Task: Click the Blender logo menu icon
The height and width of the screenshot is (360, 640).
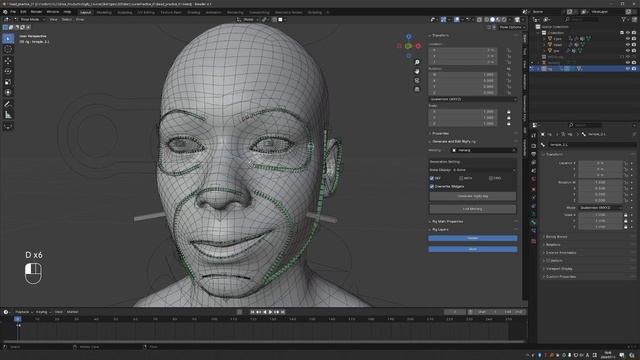Action: (x=5, y=12)
